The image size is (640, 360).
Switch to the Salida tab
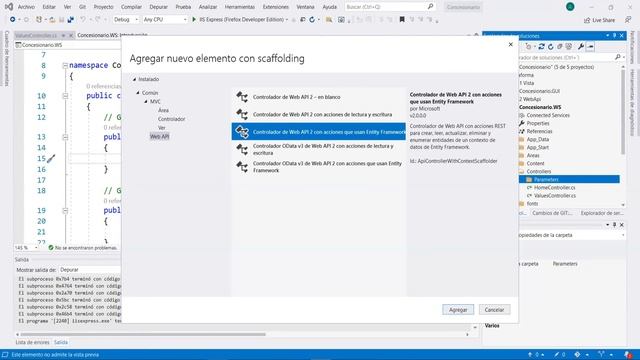[61, 342]
